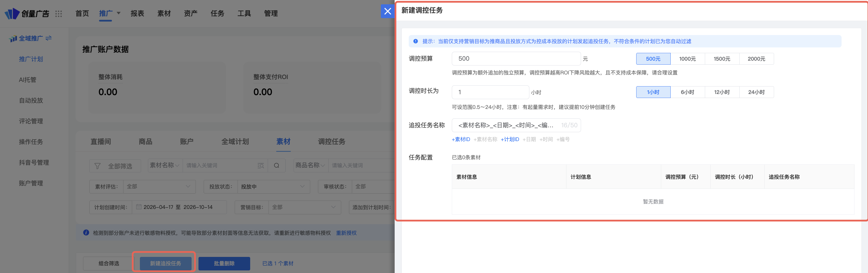Pick the 12小时 duration option
The image size is (868, 273).
point(722,92)
